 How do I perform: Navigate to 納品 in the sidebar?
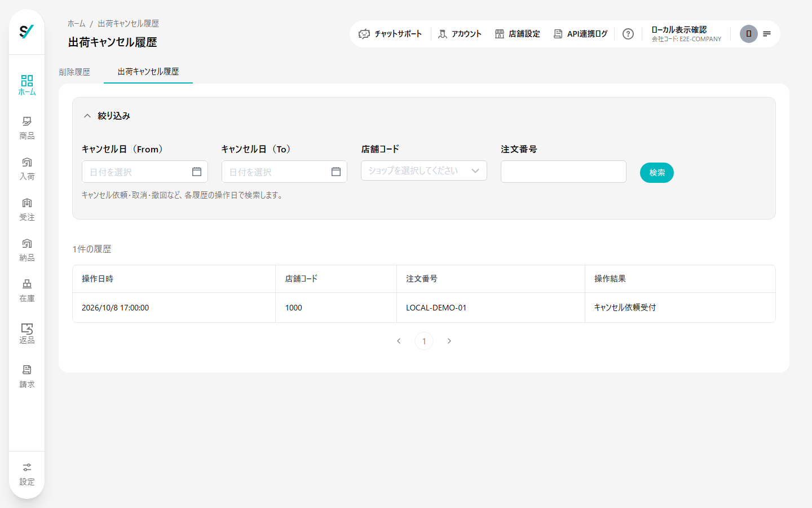27,250
